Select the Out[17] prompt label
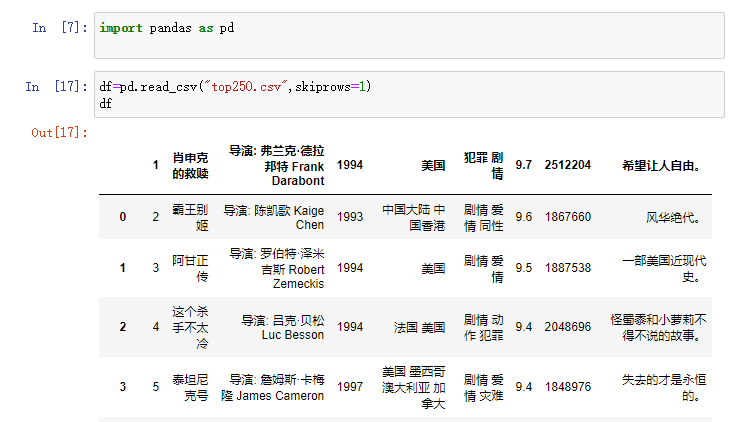This screenshot has height=422, width=746. tap(59, 132)
